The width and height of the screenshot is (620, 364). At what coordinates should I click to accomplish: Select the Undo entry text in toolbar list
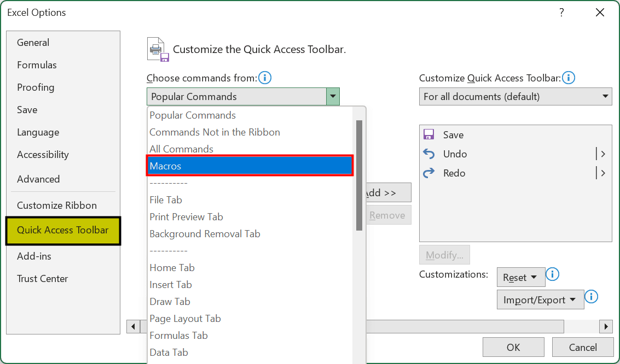pos(455,154)
